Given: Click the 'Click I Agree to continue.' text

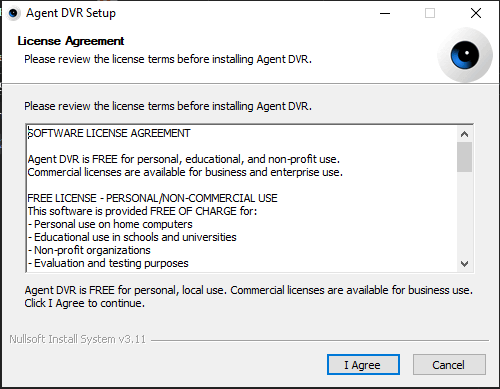Looking at the screenshot, I should 85,303.
